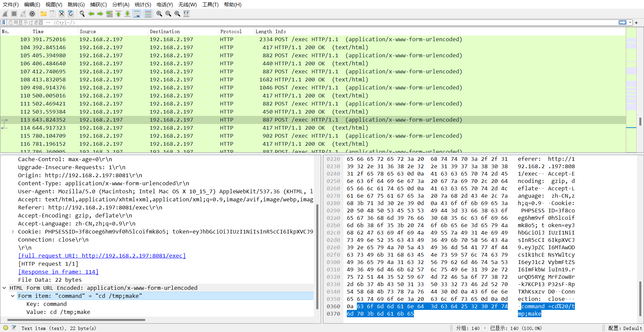This screenshot has height=332, width=644.
Task: Collapse the Form item command node
Action: point(13,296)
